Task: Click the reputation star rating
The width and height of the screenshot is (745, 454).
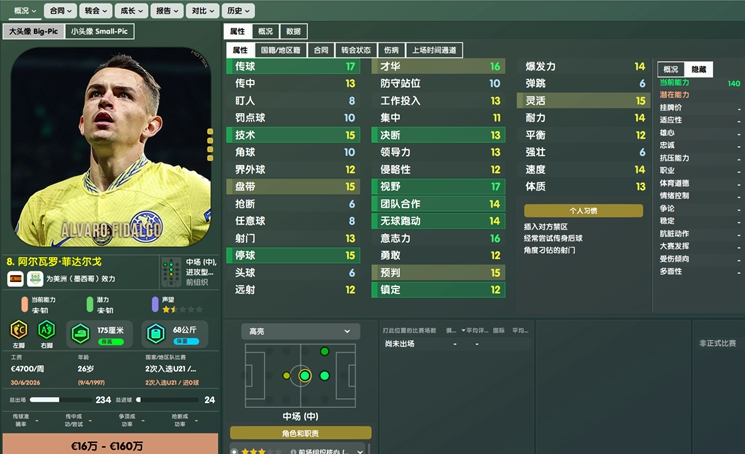Action: tap(182, 309)
